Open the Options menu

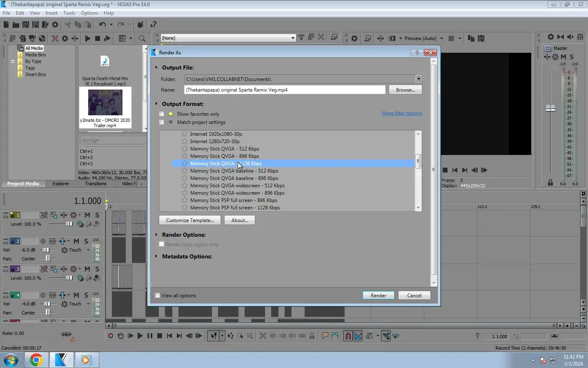(x=89, y=13)
